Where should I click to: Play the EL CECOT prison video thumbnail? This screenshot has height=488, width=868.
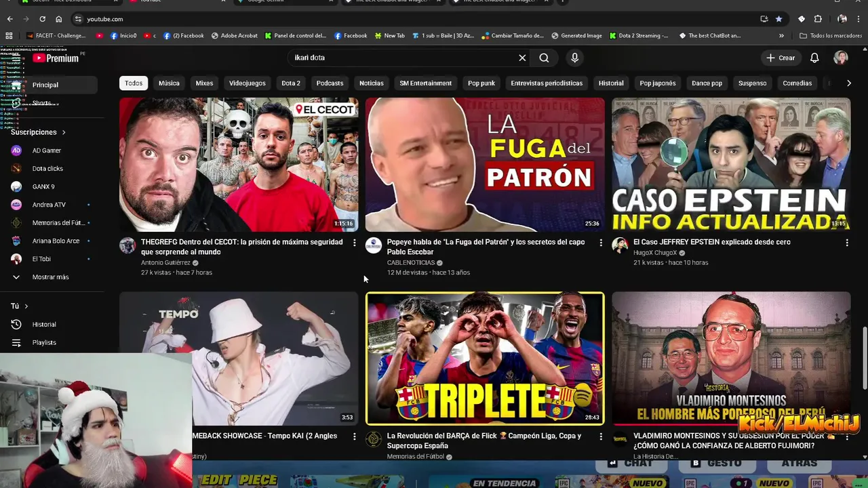pyautogui.click(x=239, y=165)
